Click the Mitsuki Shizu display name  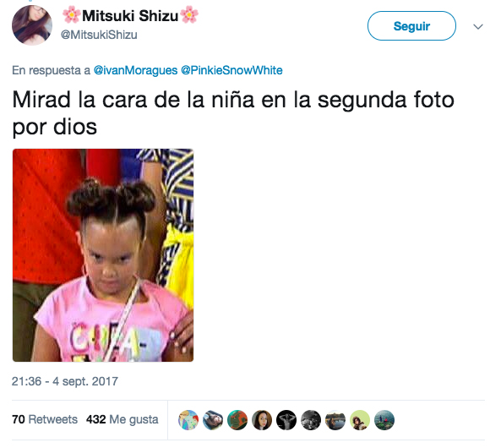click(x=130, y=15)
